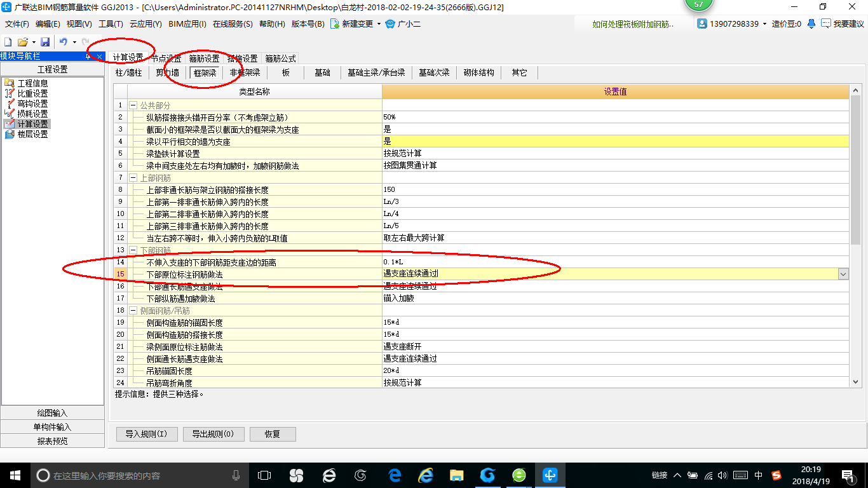The width and height of the screenshot is (868, 488).
Task: Select 工程信息 in the navigation tree
Action: coord(32,83)
